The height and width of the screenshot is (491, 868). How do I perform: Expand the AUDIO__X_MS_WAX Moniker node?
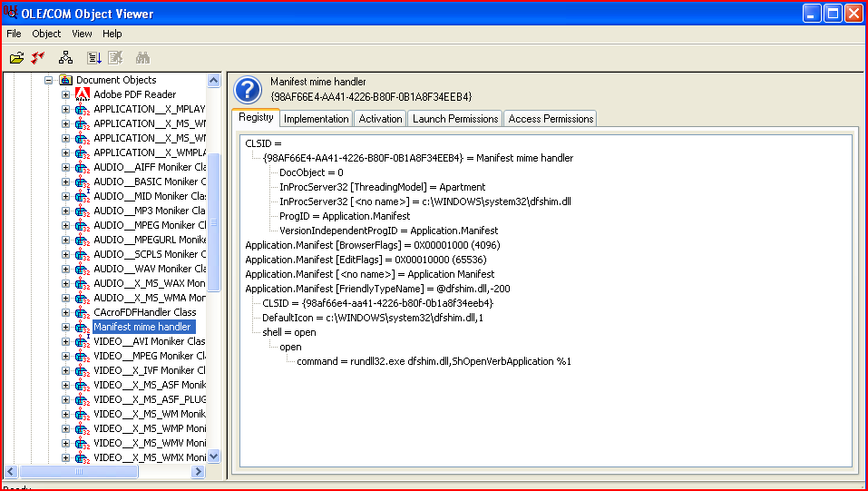tap(65, 283)
